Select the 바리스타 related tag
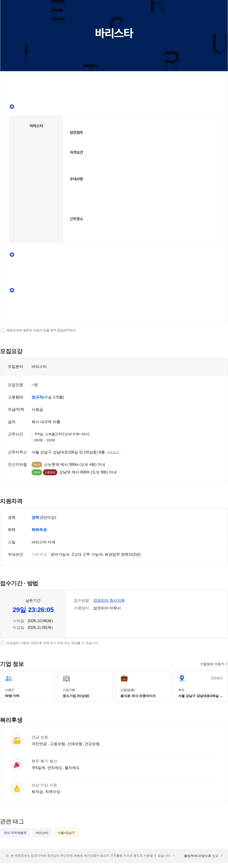The height and width of the screenshot is (868, 228). coord(42,833)
